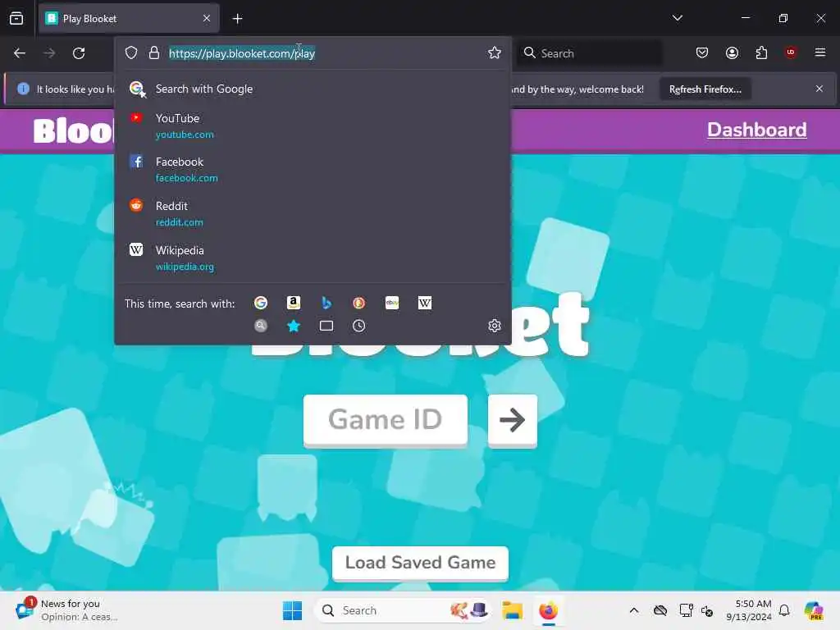840x630 pixels.
Task: Search this time with Amazon icon
Action: click(294, 304)
